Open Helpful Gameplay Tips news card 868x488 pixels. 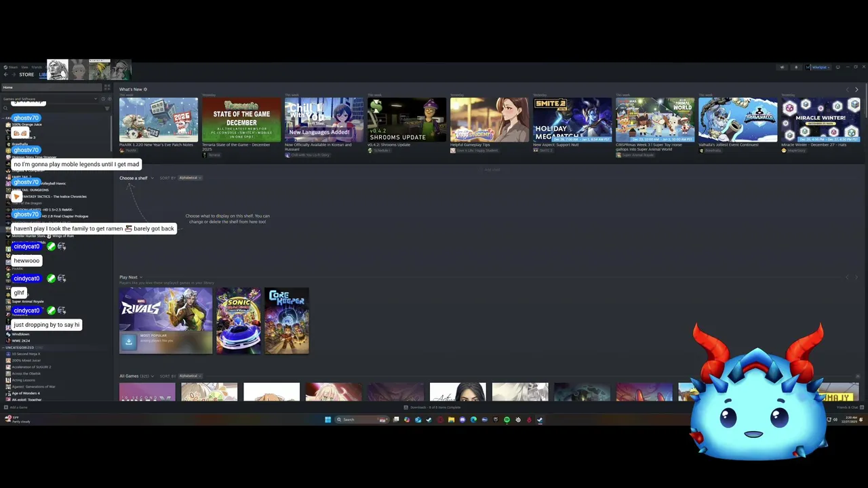tap(490, 120)
